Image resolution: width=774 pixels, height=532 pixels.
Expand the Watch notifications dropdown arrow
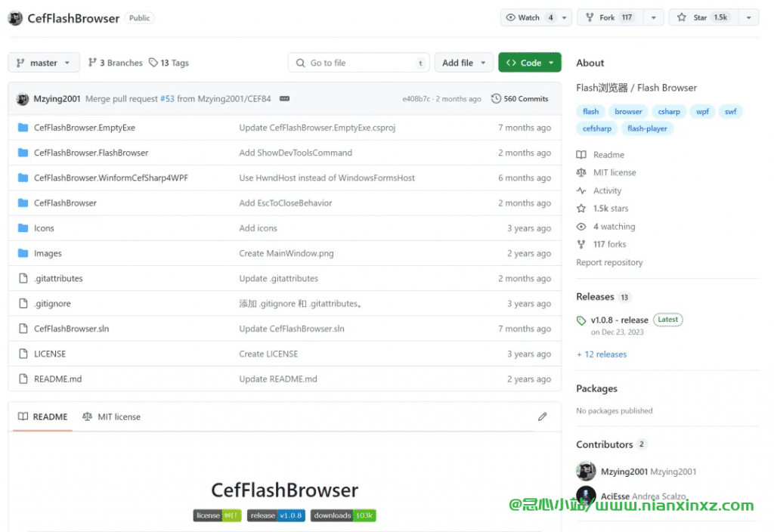[x=564, y=18]
